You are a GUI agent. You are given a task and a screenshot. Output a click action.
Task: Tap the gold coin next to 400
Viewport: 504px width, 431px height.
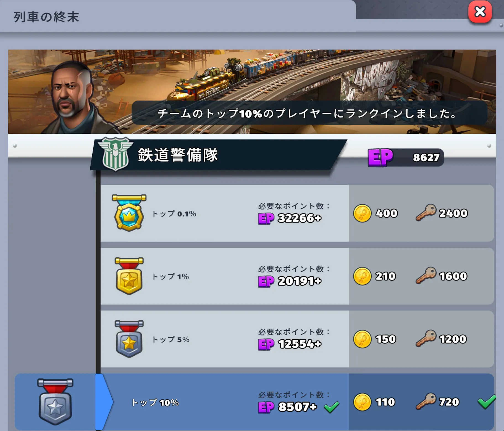tap(362, 213)
